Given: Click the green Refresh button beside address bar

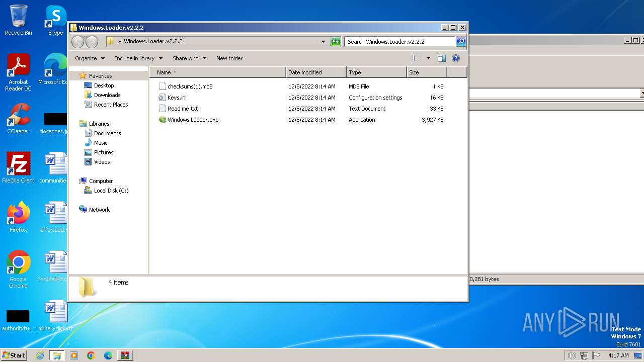Looking at the screenshot, I should pyautogui.click(x=336, y=42).
